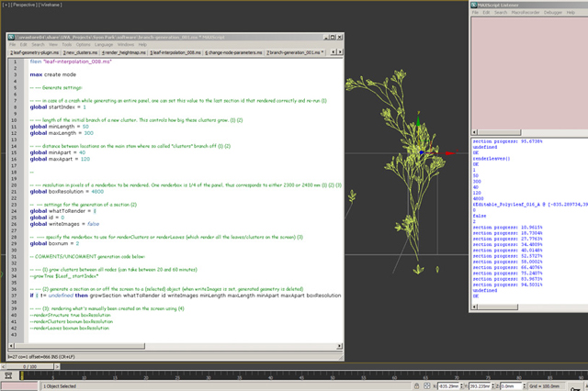
Task: Click Z coordinate spinner arrows
Action: [x=525, y=386]
